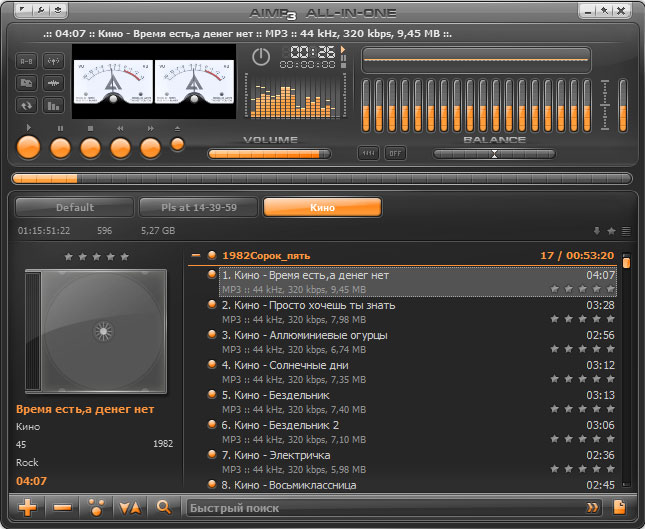Image resolution: width=645 pixels, height=529 pixels.
Task: Adjust the BALANCE slider
Action: [x=494, y=154]
